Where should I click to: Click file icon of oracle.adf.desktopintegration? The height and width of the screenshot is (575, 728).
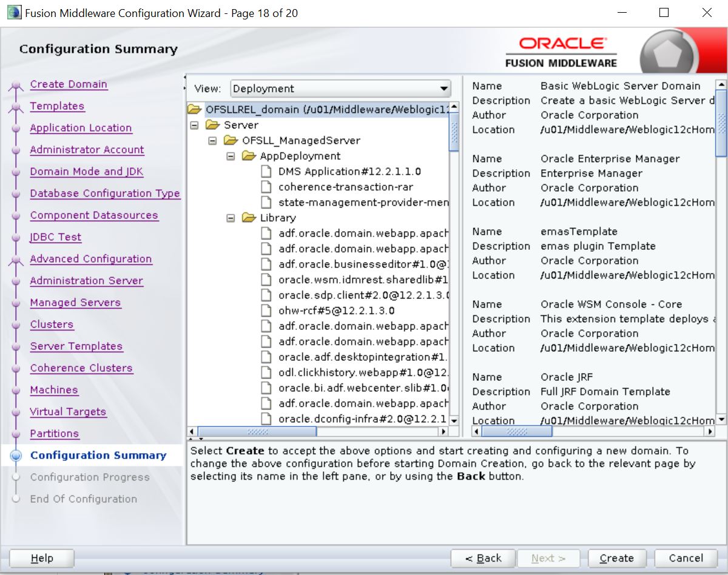click(x=266, y=357)
